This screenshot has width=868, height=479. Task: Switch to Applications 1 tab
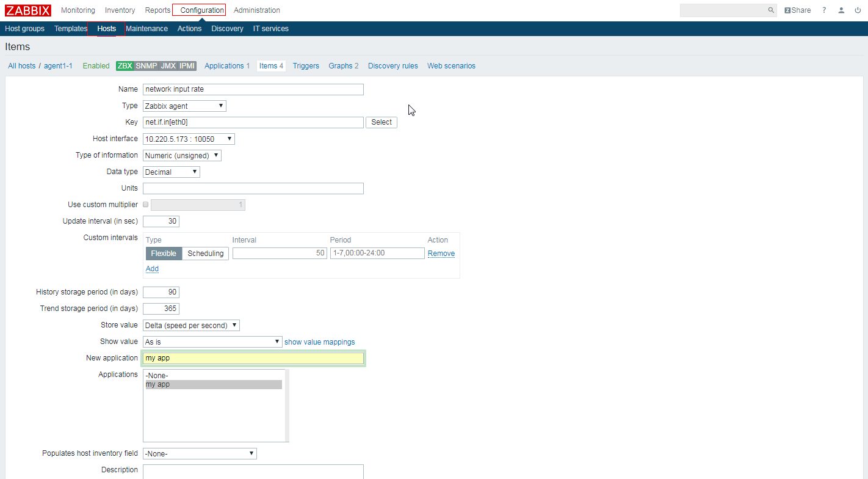tap(227, 66)
